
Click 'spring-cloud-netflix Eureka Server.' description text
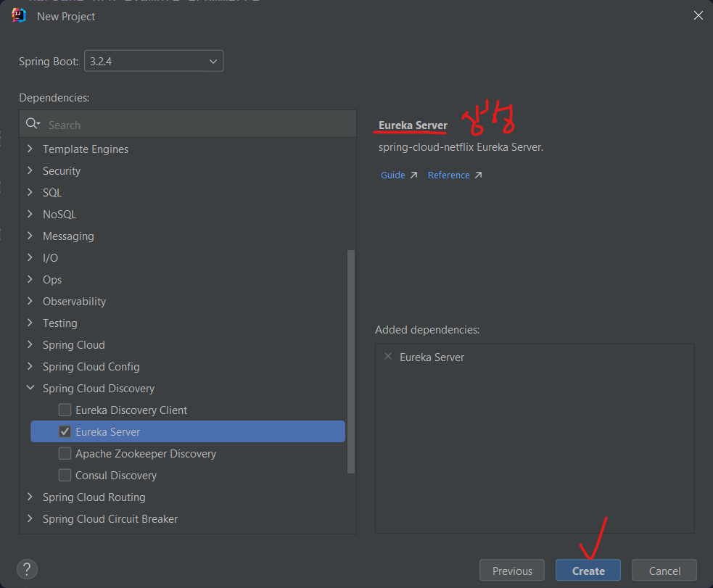pyautogui.click(x=461, y=147)
